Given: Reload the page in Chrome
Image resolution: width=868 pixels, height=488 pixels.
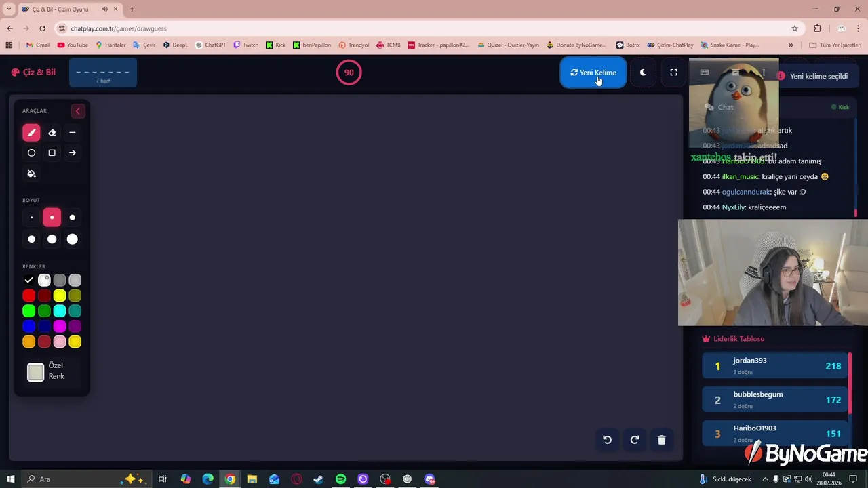Looking at the screenshot, I should tap(42, 28).
